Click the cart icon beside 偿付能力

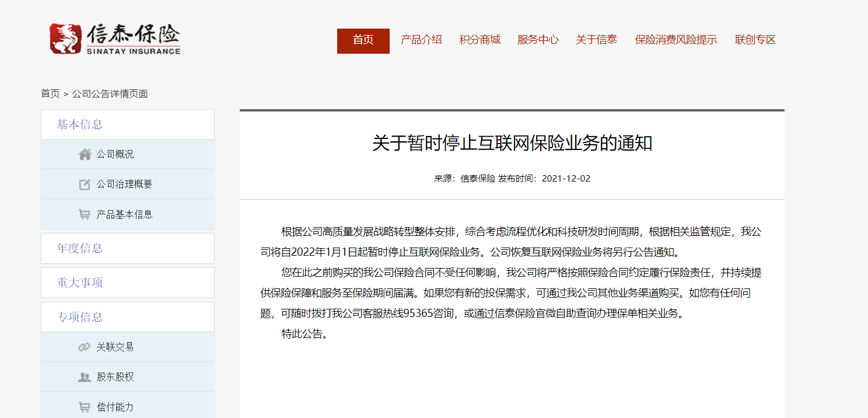(85, 407)
